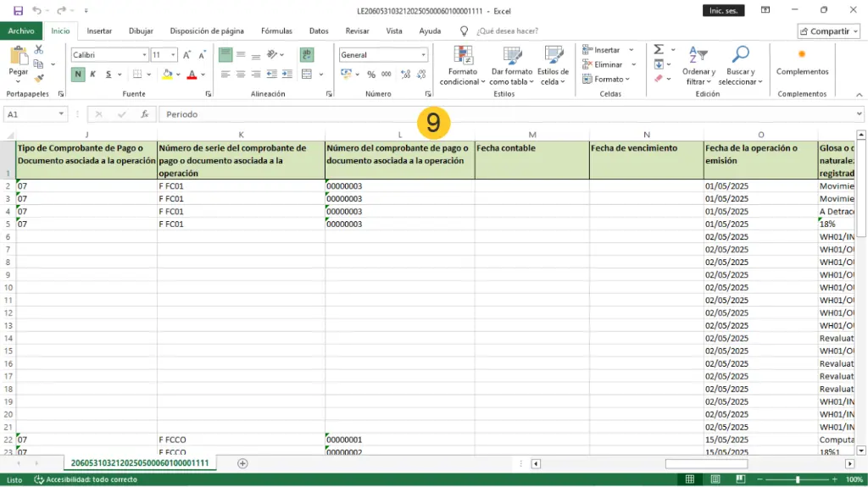Image resolution: width=868 pixels, height=487 pixels.
Task: Click the Compartir button
Action: click(828, 31)
